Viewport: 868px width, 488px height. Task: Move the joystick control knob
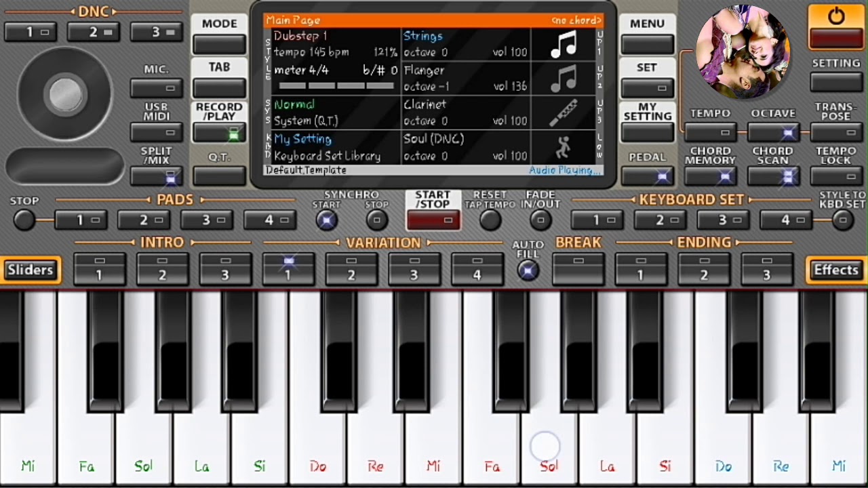tap(65, 94)
